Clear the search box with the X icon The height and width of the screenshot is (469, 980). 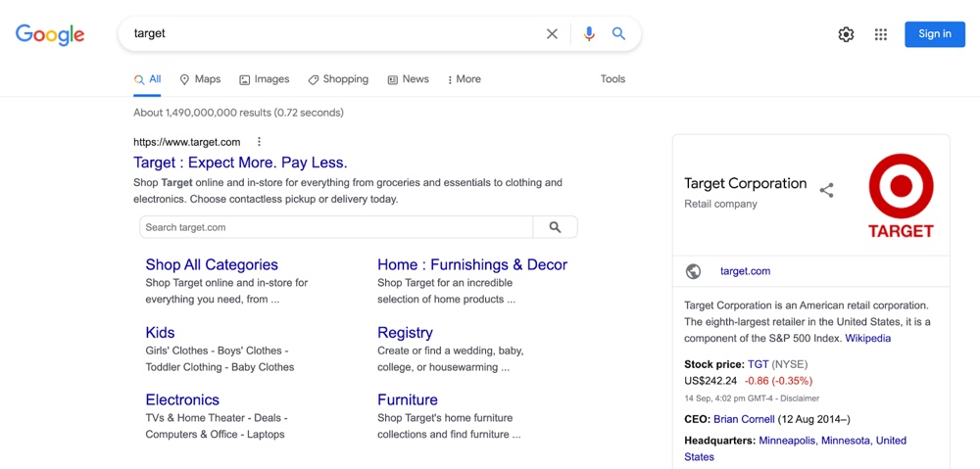(552, 34)
